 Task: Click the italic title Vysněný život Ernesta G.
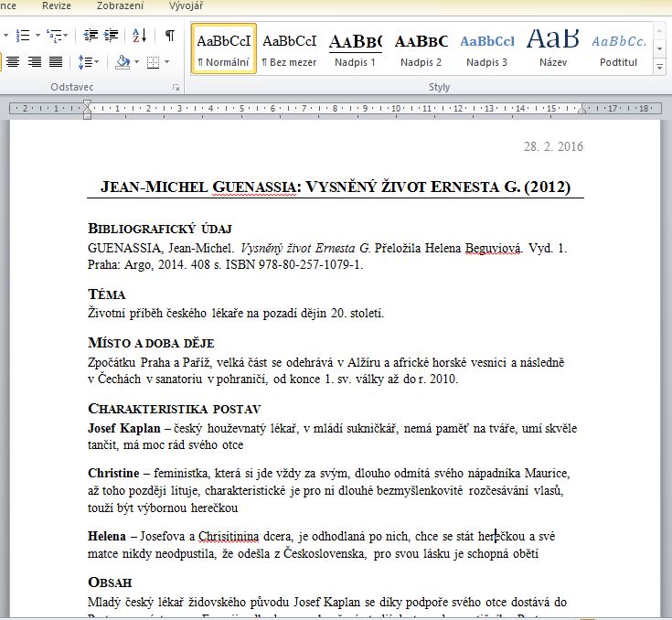(305, 248)
